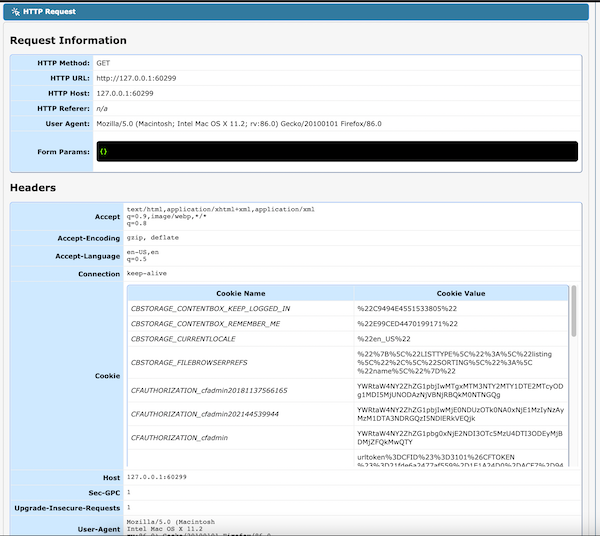
Task: Select the HTTP URL value http://127.0.0.1:60299
Action: click(136, 78)
